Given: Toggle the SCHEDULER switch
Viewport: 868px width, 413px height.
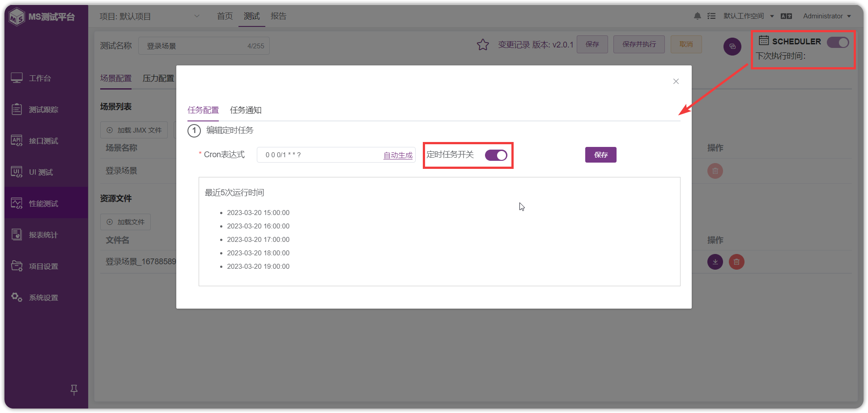Looking at the screenshot, I should click(x=838, y=42).
